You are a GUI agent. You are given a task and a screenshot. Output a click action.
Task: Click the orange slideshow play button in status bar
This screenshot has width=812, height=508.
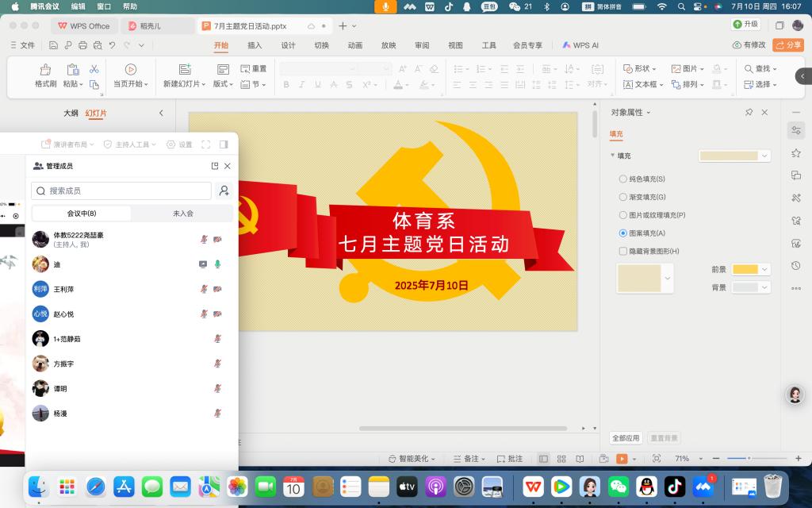622,459
